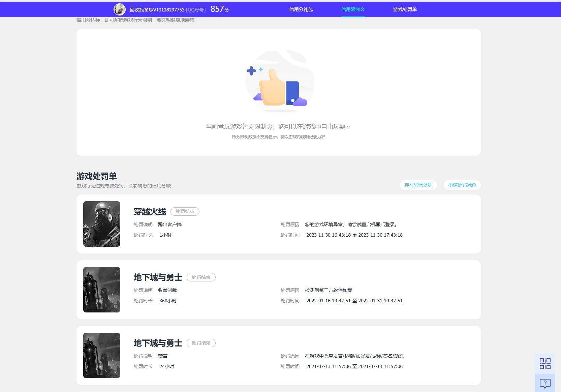Viewport: 561px width, 392px height.
Task: Open the 360小时 地下城与勇士 cover thumbnail
Action: coord(102,290)
